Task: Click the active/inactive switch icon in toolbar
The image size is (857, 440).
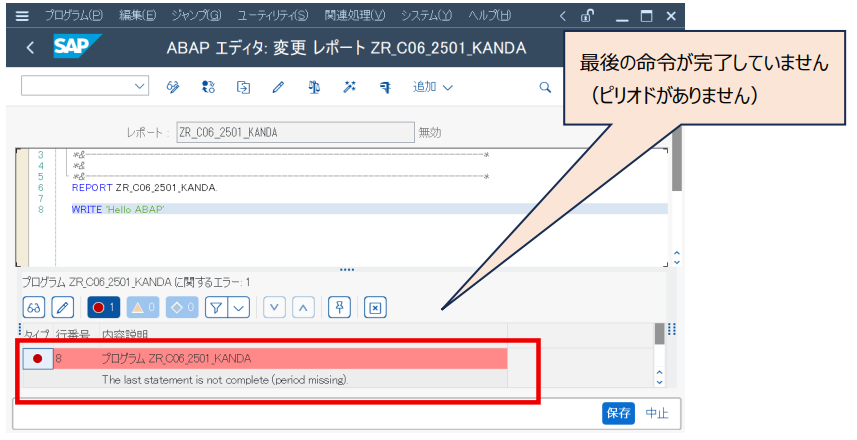Action: (x=208, y=87)
